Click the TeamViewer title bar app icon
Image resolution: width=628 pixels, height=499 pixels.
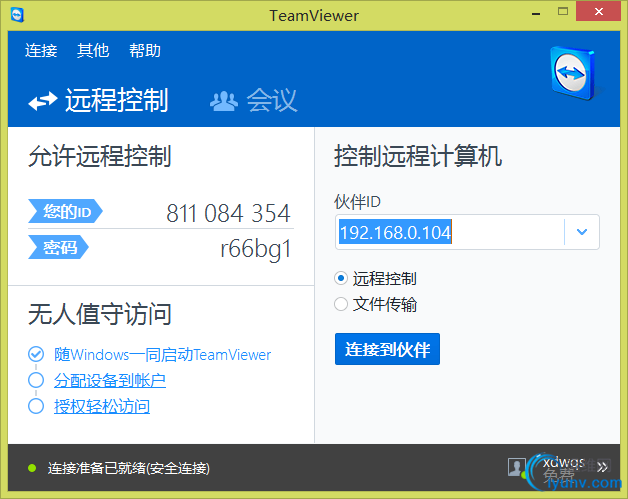coord(17,15)
